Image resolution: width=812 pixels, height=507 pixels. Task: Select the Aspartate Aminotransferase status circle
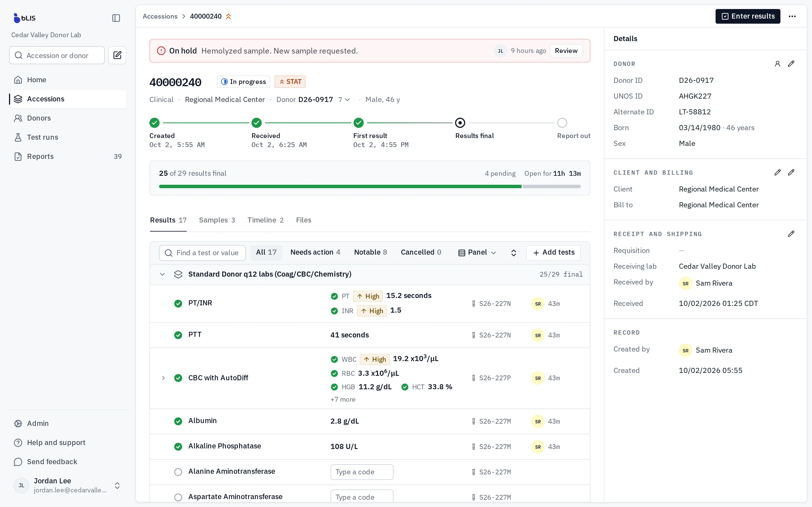(178, 497)
